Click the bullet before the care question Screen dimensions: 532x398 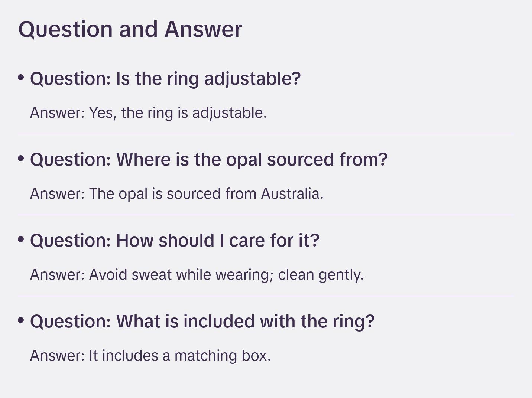pos(21,239)
